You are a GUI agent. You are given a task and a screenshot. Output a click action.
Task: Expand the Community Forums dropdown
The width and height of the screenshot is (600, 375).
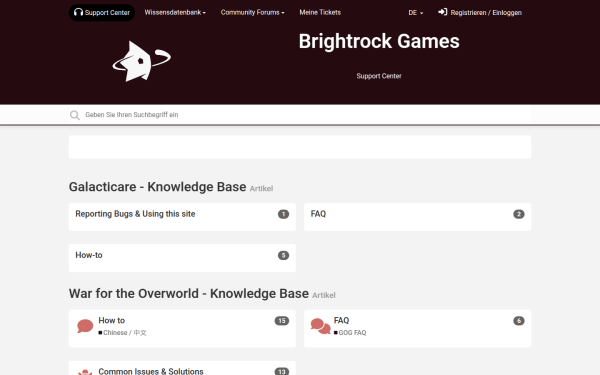pos(252,12)
